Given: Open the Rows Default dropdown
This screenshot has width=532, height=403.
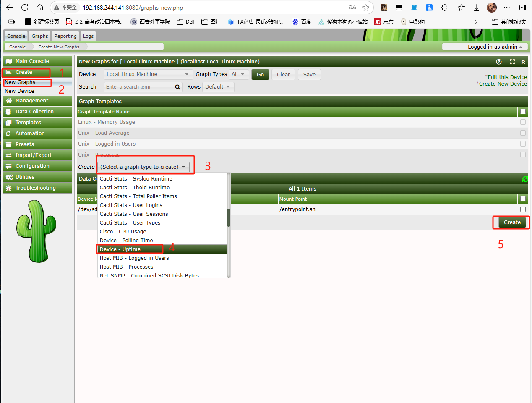Looking at the screenshot, I should coord(218,87).
